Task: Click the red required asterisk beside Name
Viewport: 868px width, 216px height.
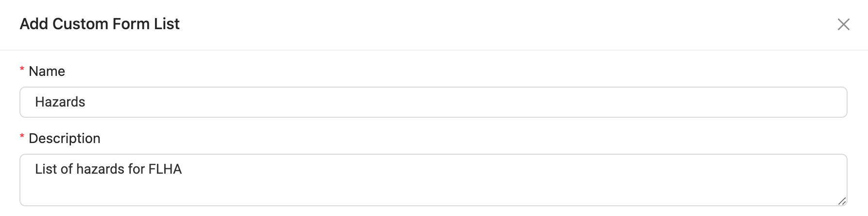Action: pos(22,70)
